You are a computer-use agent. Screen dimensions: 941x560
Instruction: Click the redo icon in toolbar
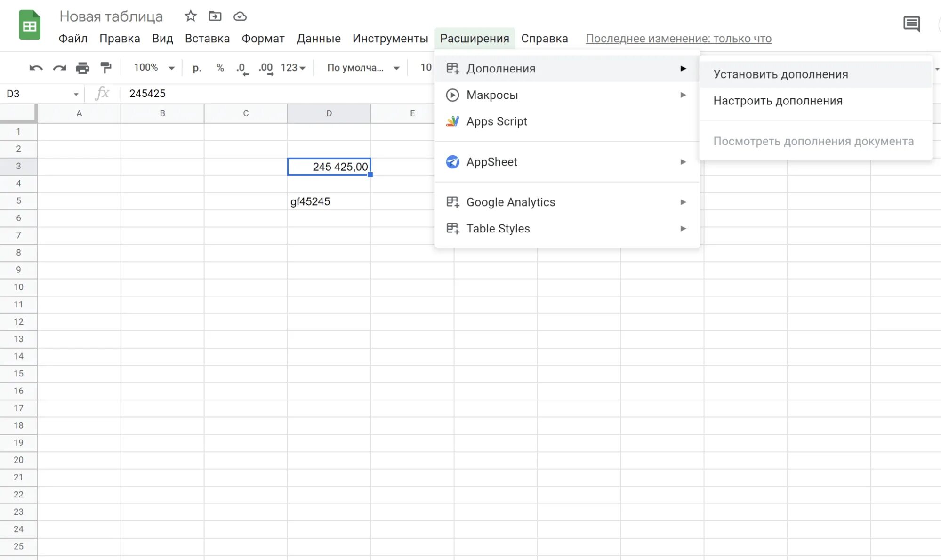59,67
